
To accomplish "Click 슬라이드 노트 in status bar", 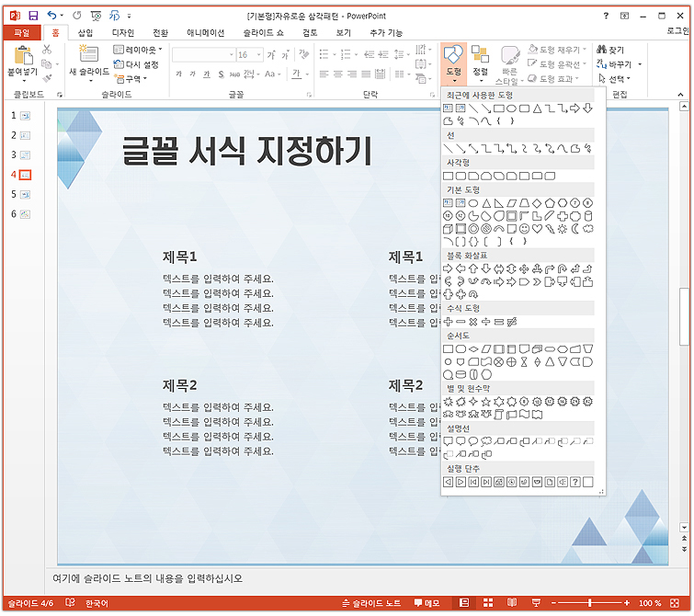I will 371,603.
